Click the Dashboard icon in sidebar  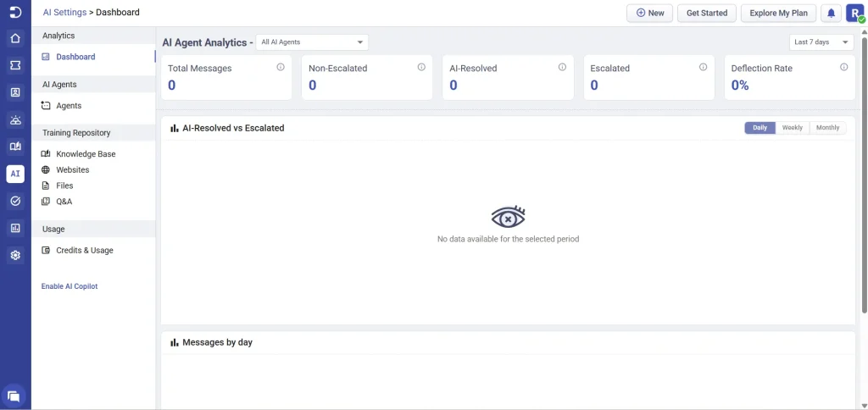coord(46,57)
